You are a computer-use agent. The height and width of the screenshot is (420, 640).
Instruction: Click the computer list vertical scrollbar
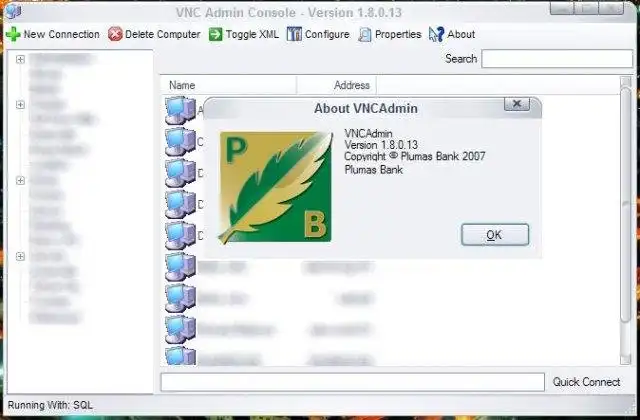[626, 220]
